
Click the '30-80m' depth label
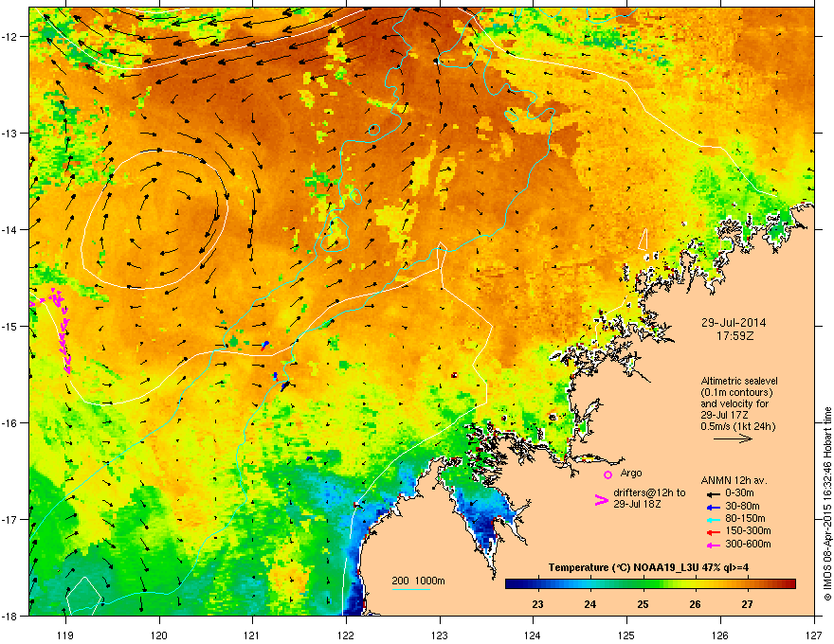(x=742, y=506)
